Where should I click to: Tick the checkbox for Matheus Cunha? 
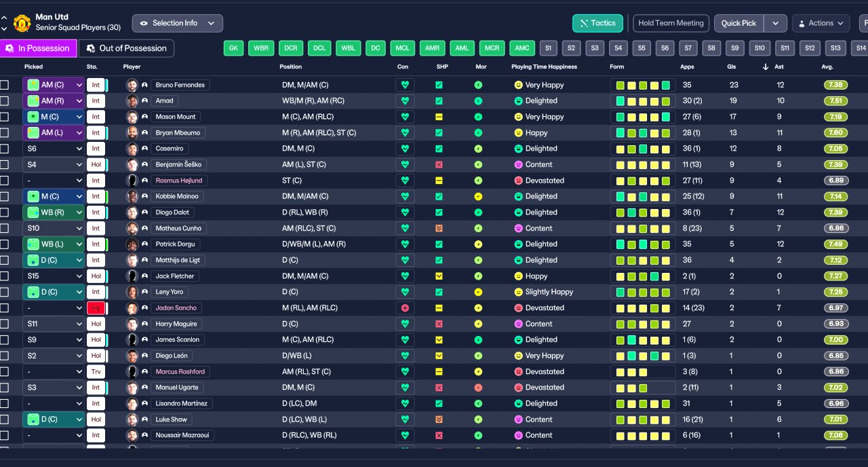coord(5,228)
